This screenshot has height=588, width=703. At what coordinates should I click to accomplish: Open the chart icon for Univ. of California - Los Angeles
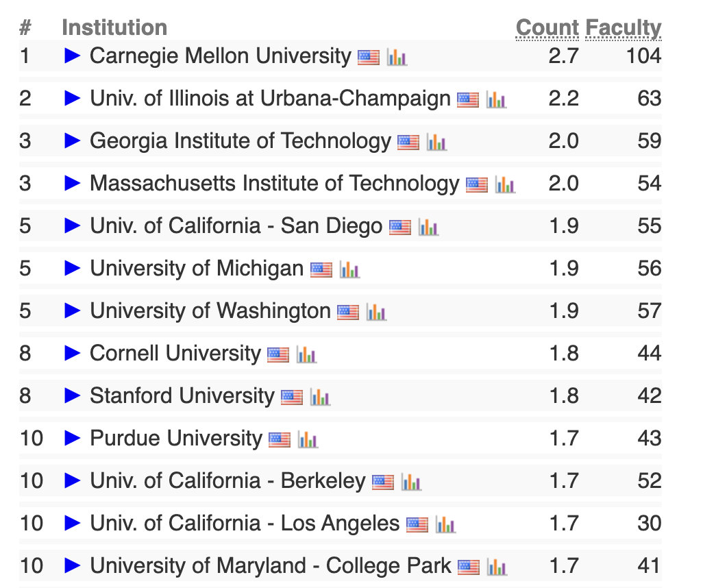(x=445, y=524)
